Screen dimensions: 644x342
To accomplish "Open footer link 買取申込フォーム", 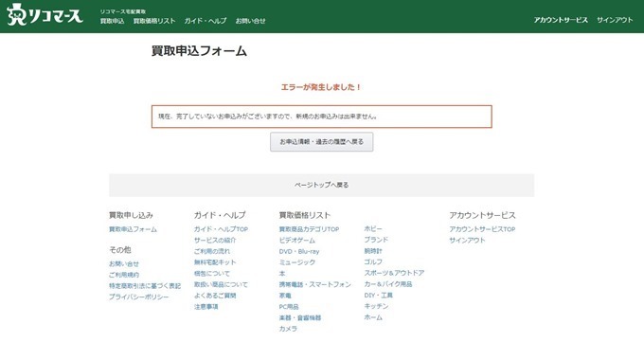I will (133, 229).
